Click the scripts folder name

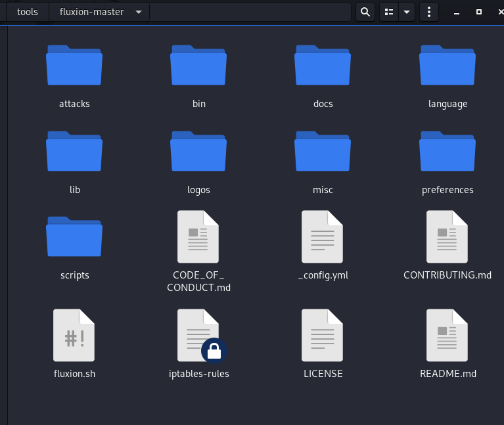point(74,276)
